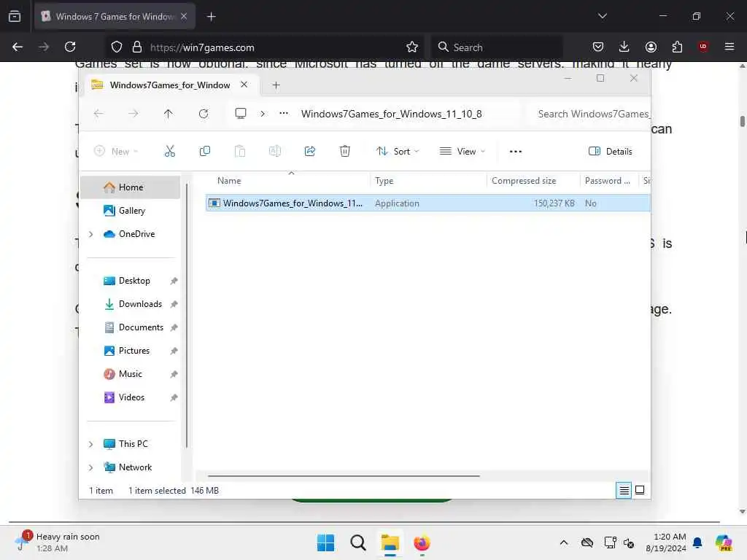Save page to Pocket in Firefox
Viewport: 747px width, 560px height.
pyautogui.click(x=598, y=47)
